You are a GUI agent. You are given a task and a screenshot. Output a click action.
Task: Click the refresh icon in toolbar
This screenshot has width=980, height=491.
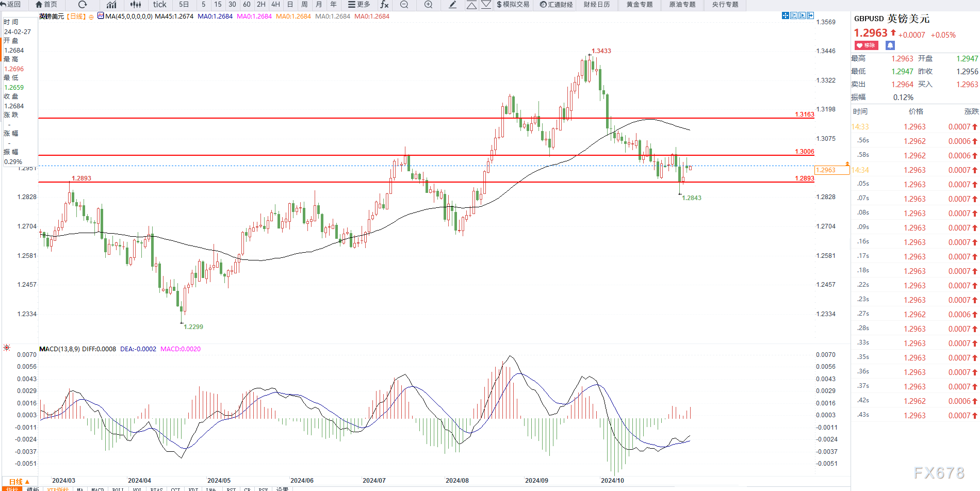point(82,5)
